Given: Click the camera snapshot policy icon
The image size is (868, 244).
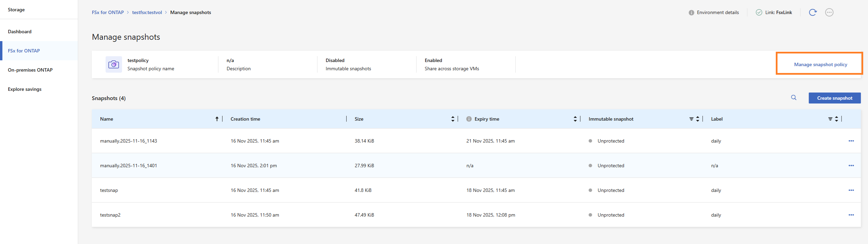Looking at the screenshot, I should point(114,64).
